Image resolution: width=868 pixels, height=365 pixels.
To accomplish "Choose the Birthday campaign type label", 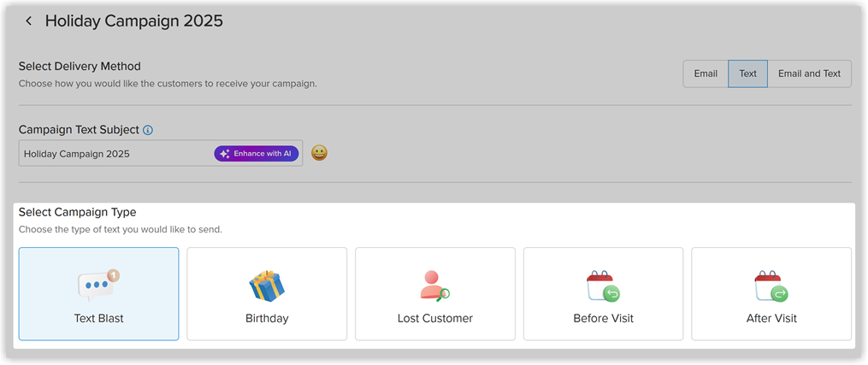I will coord(267,319).
